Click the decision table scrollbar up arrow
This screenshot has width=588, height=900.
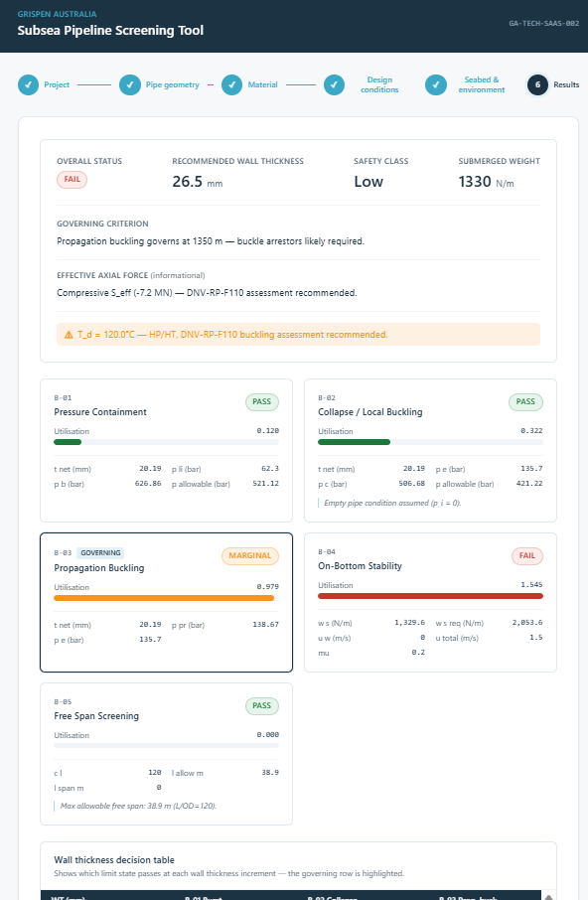pos(548,897)
